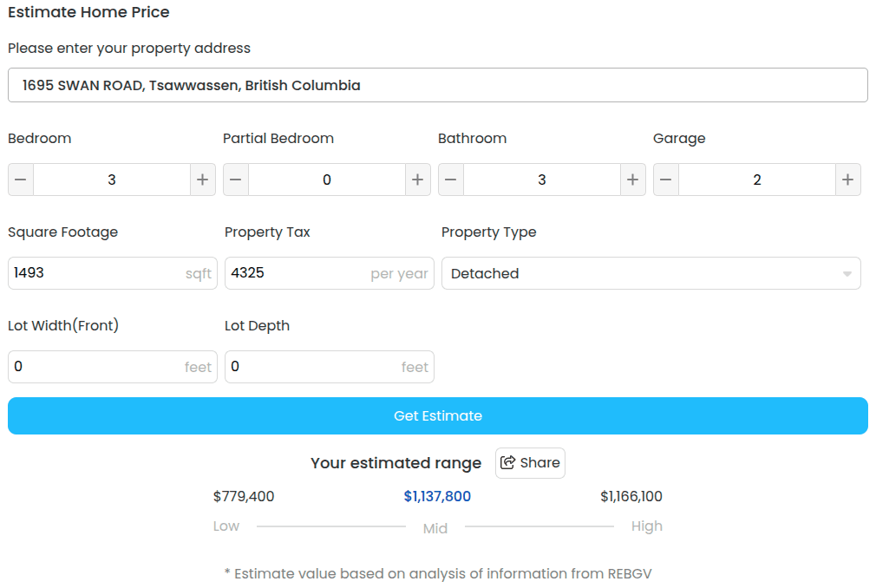This screenshot has height=588, width=876.
Task: Click the Square Footage input
Action: click(x=95, y=273)
